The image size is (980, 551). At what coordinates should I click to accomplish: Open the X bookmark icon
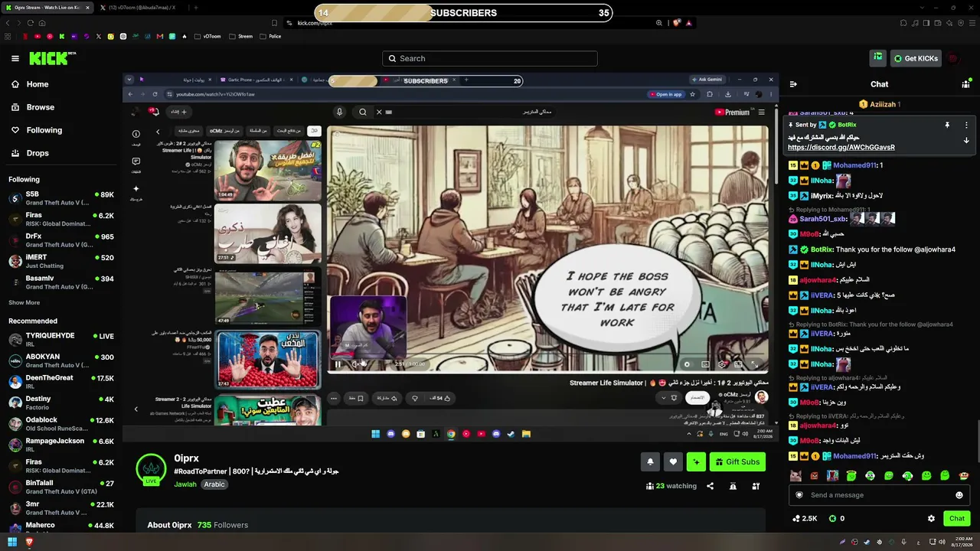click(x=99, y=36)
